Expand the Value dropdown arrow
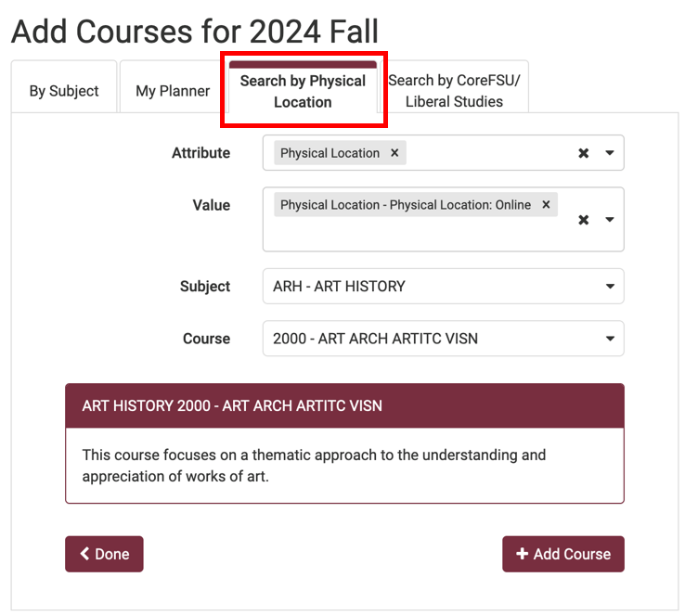 tap(610, 220)
